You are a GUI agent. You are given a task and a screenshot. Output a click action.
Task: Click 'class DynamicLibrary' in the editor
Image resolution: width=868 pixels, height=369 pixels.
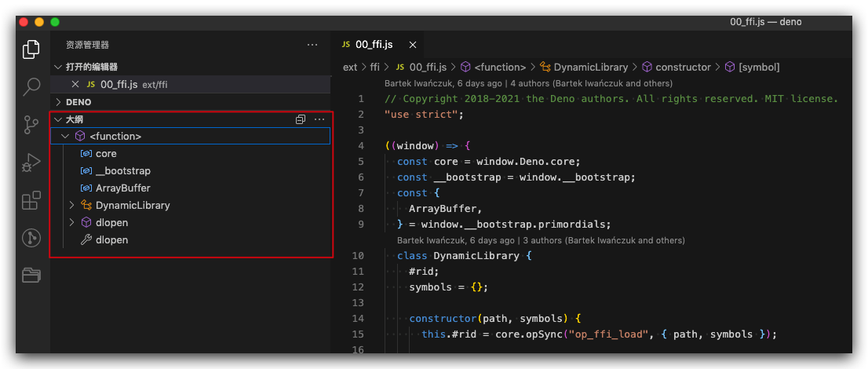coord(458,256)
